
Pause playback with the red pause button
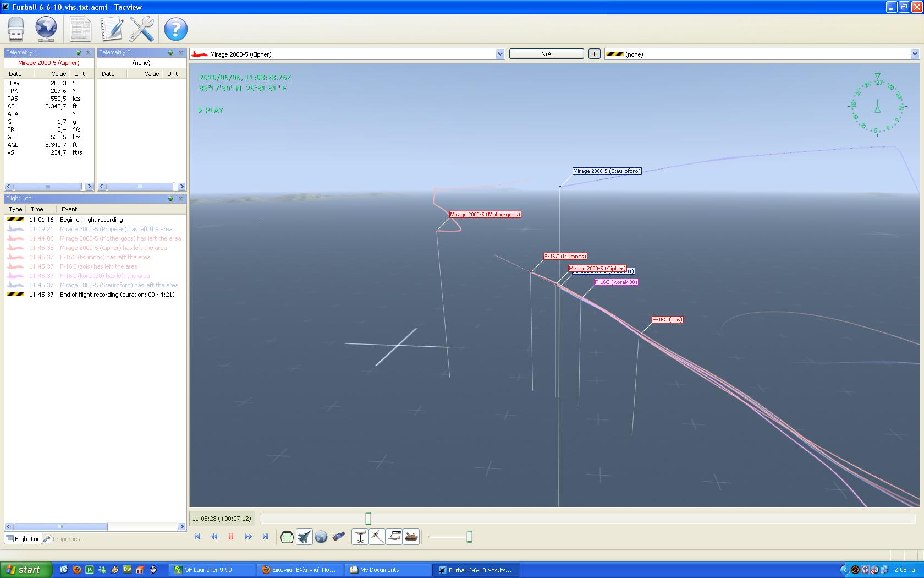pos(231,537)
